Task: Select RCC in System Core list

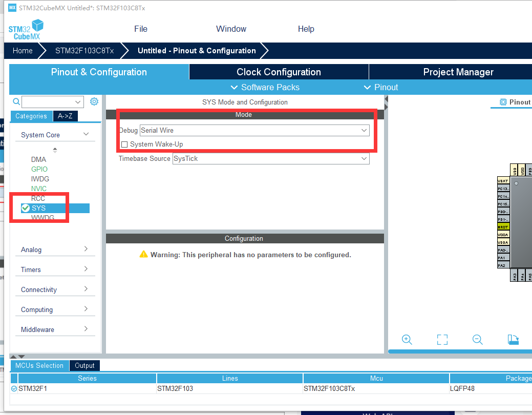Action: pos(38,198)
